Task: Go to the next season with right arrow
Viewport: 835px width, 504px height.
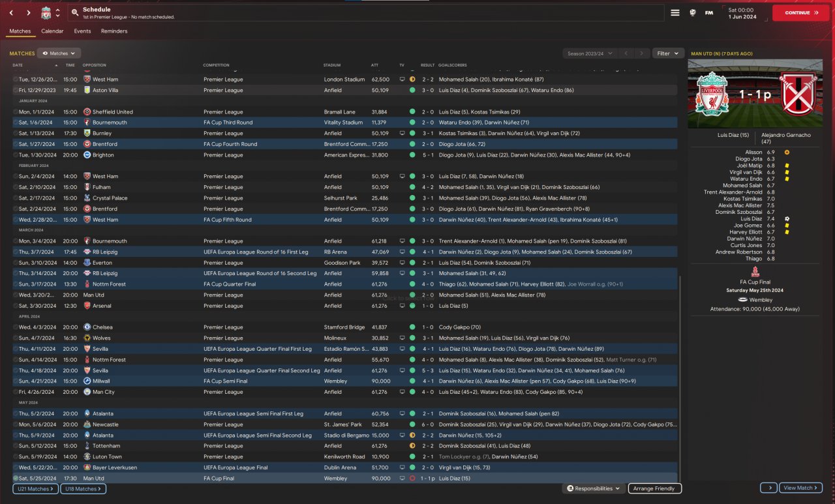Action: click(643, 53)
